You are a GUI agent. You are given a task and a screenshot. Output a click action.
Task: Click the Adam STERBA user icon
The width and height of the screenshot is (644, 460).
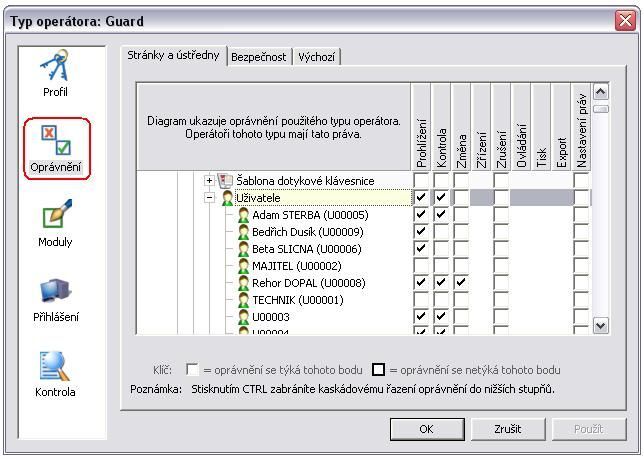pos(242,215)
